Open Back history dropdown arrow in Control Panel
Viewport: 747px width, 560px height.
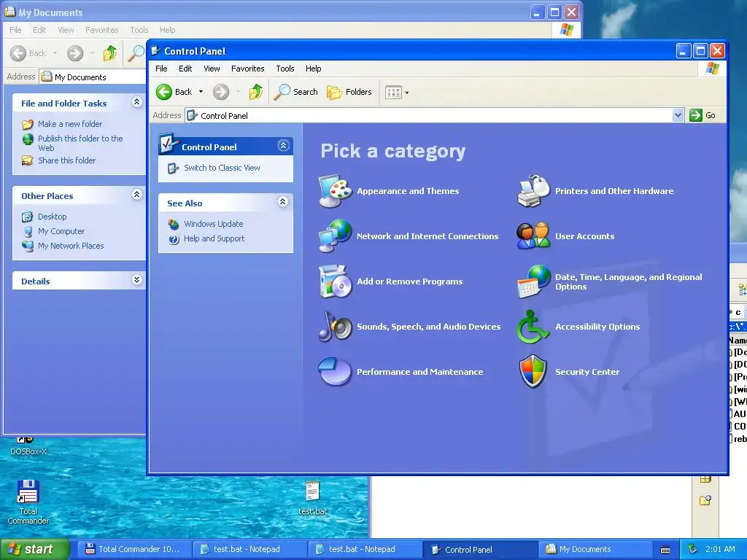click(201, 92)
